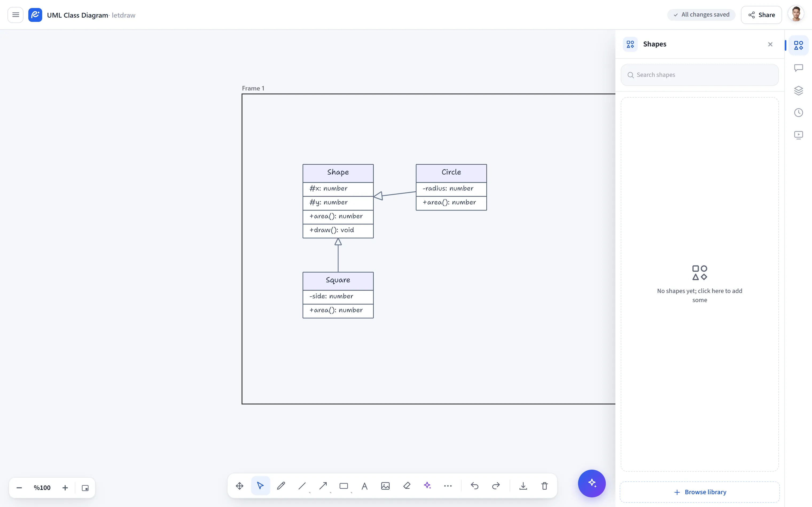The image size is (812, 507).
Task: Click the undo arrow
Action: point(474,486)
